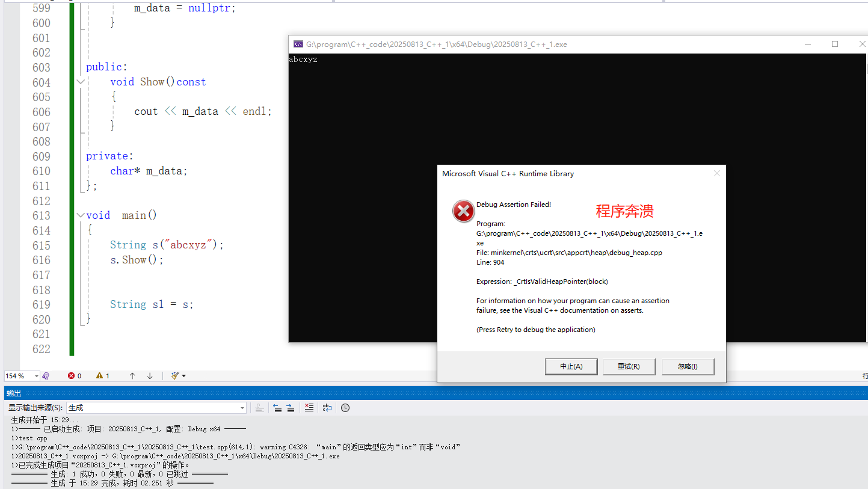This screenshot has height=489, width=868.
Task: Click code 'String s("abcxyz");'
Action: pyautogui.click(x=167, y=245)
